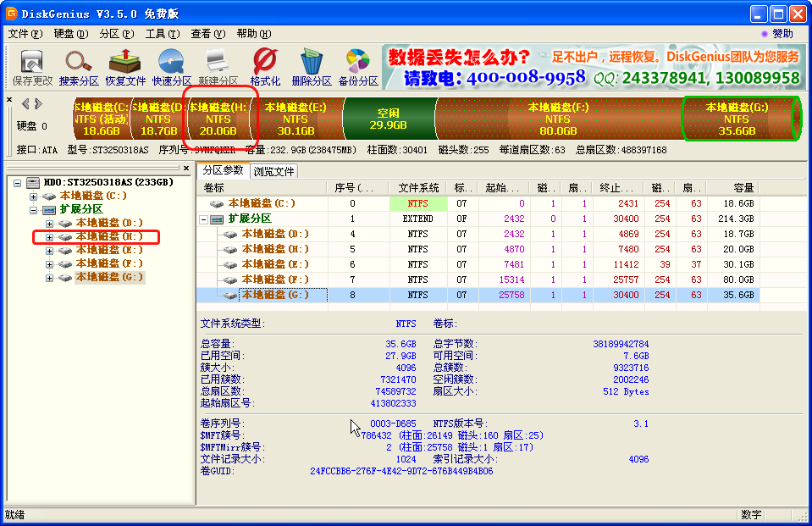
Task: Click the 扩展分区 icon in tree
Action: pos(49,209)
